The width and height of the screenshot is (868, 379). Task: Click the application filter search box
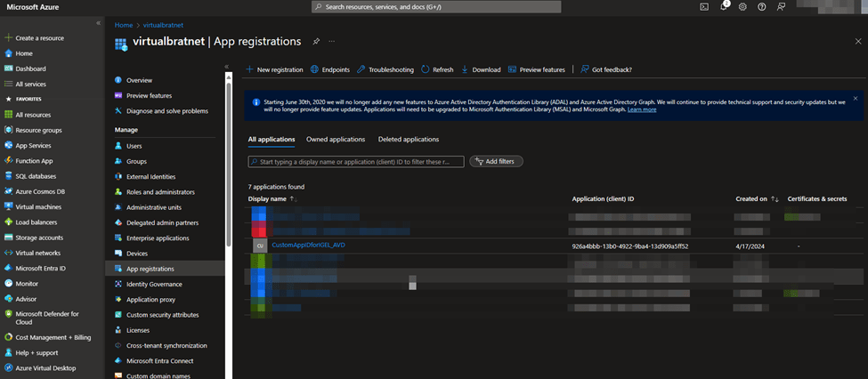356,162
